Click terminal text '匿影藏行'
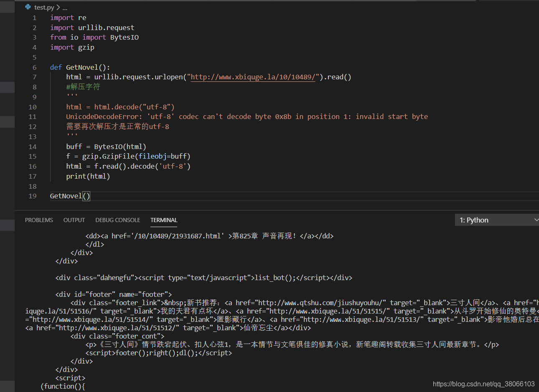539x392 pixels. click(x=232, y=319)
